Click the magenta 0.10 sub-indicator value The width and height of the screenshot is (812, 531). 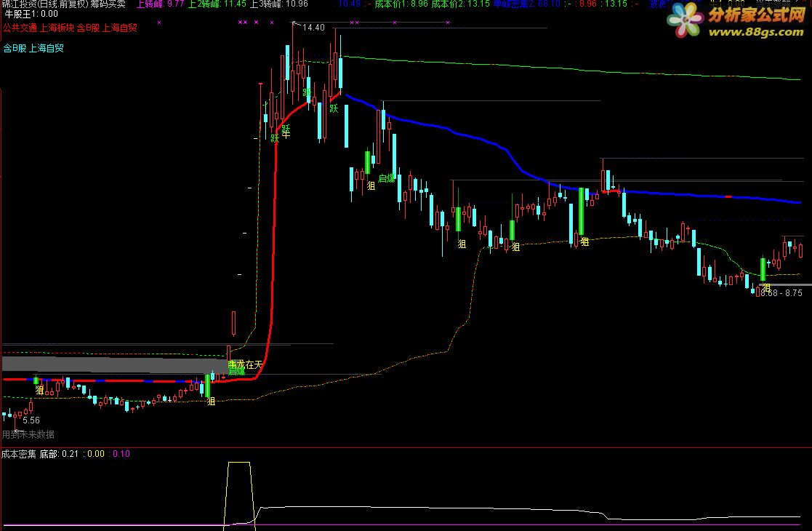click(121, 454)
